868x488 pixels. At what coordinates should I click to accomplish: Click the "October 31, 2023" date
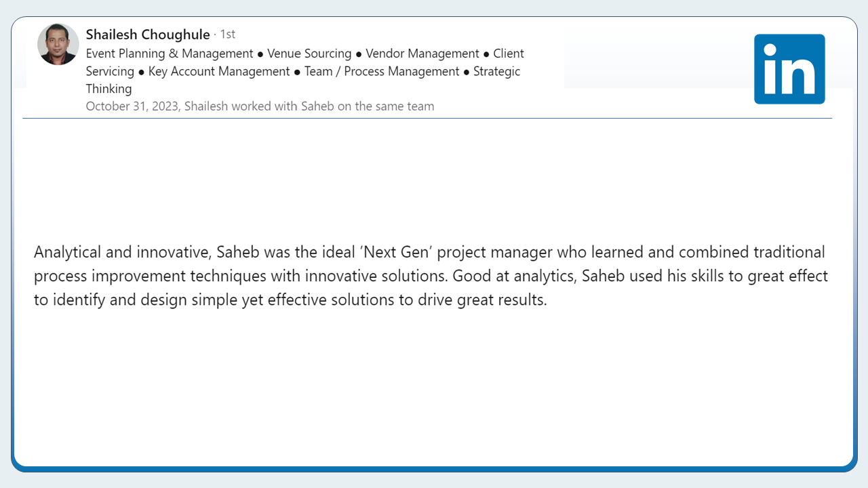pos(134,106)
